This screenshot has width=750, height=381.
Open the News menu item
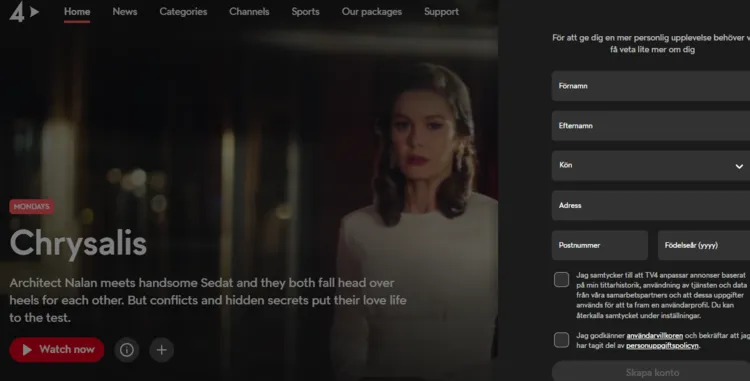coord(125,11)
